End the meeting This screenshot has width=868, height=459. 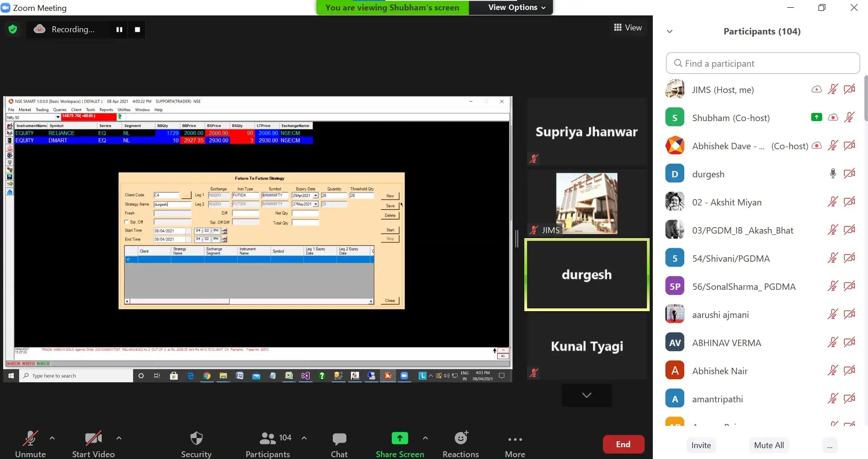pyautogui.click(x=623, y=444)
